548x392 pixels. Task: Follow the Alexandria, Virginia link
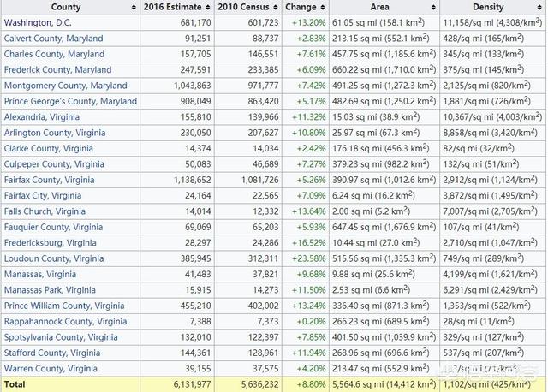(47, 116)
